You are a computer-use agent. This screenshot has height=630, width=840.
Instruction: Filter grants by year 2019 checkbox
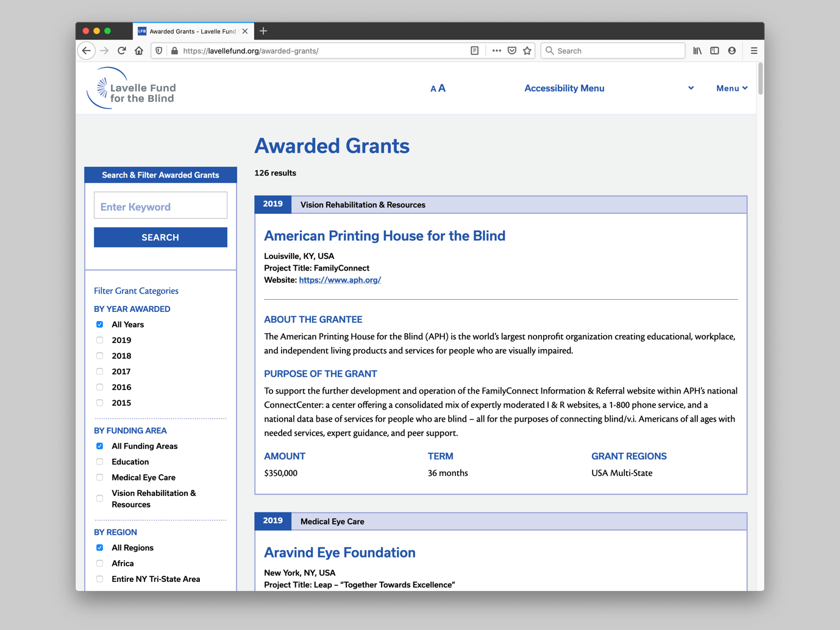point(100,340)
